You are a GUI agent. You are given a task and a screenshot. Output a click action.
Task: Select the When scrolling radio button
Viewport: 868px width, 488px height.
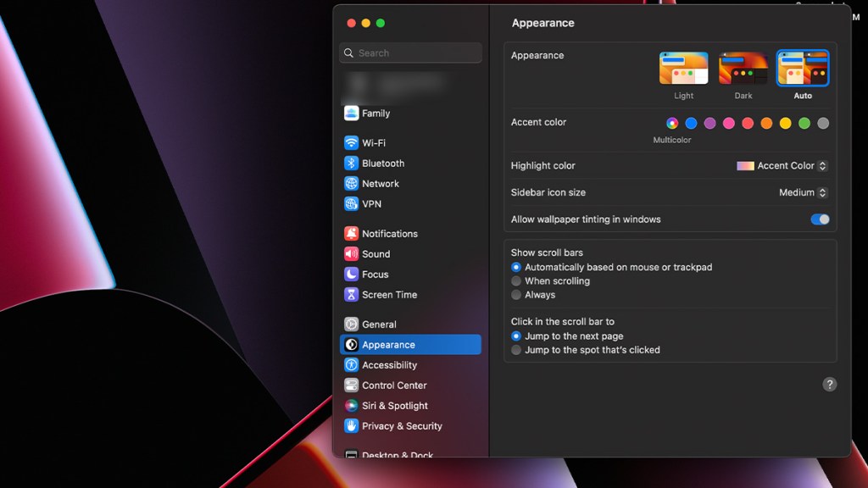(516, 280)
